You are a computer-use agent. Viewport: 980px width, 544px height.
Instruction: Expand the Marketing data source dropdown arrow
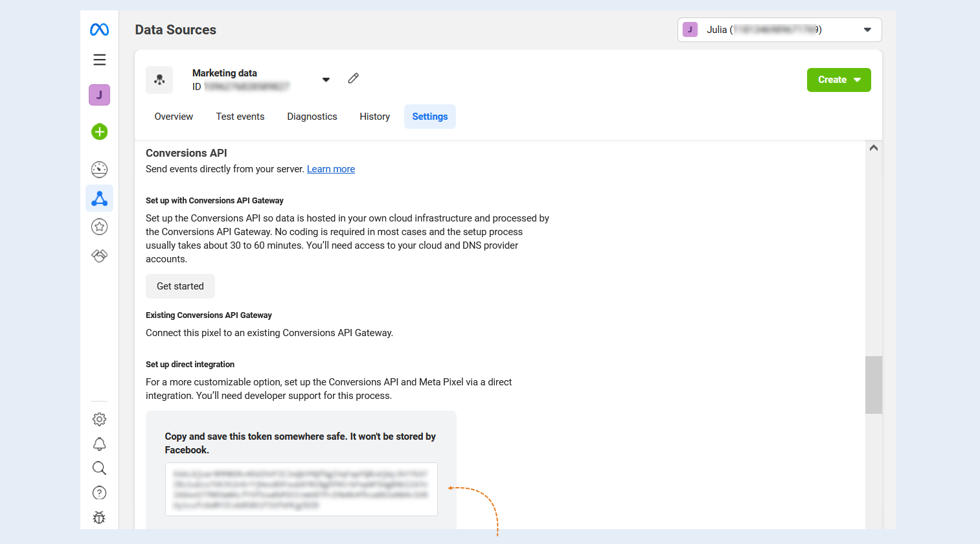[326, 80]
